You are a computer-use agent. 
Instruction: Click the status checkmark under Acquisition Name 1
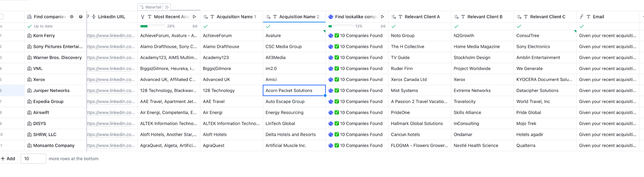[x=205, y=26]
